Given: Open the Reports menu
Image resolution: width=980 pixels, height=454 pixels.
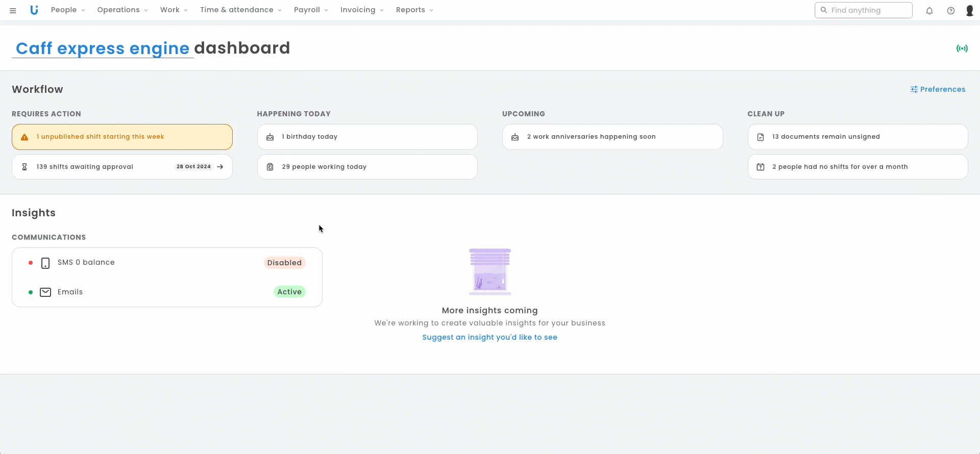Looking at the screenshot, I should pyautogui.click(x=414, y=10).
